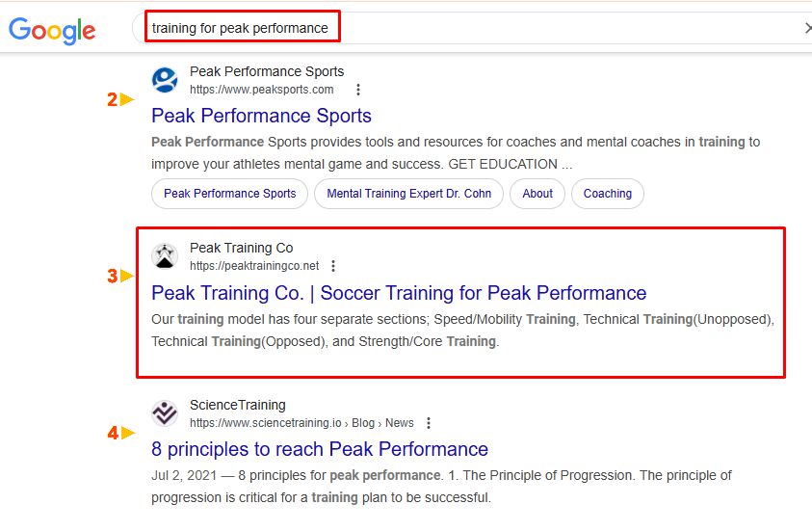
Task: Open three-dot menu beside peaktrainingco.net
Action: pyautogui.click(x=333, y=266)
